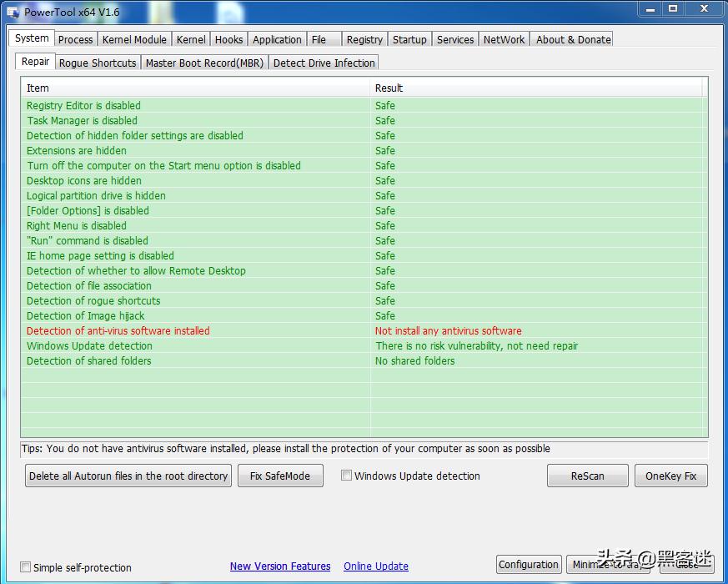Open the Registry tab
Image resolution: width=728 pixels, height=584 pixels.
(x=364, y=39)
